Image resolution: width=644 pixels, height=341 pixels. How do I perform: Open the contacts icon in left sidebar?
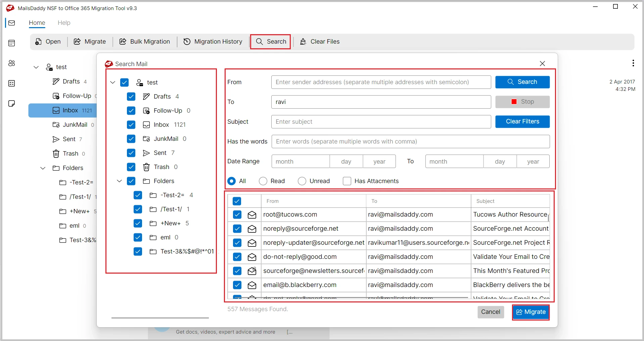[x=12, y=63]
